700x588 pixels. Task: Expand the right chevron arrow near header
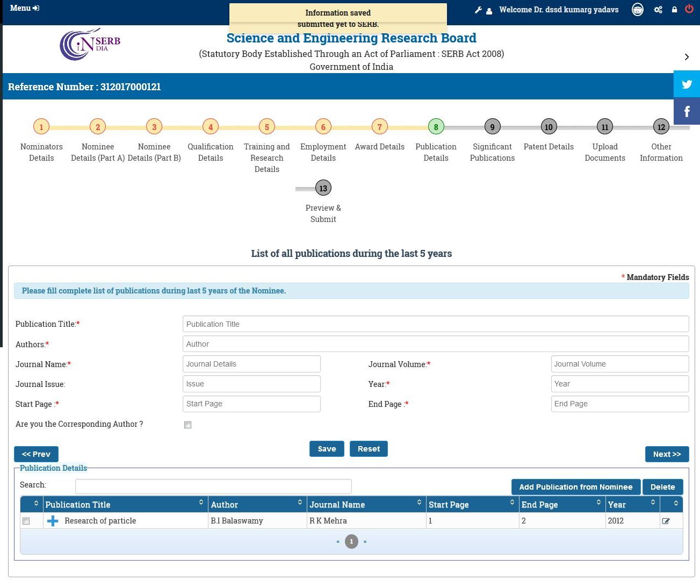[x=687, y=57]
